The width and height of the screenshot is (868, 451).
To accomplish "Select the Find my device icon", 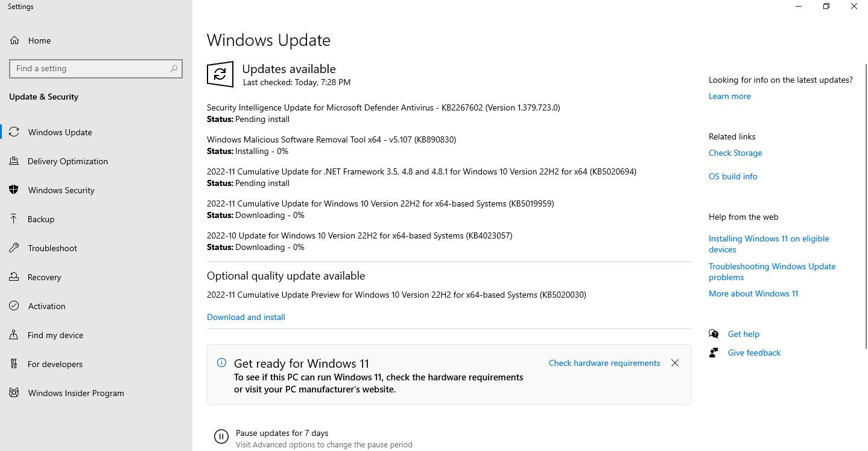I will pos(14,335).
